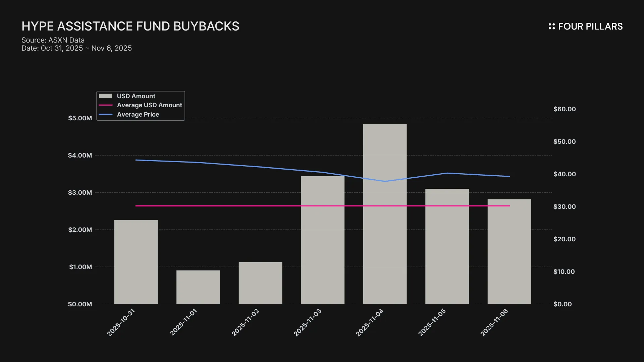Click the USD Amount legend swatch
Image resolution: width=644 pixels, height=362 pixels.
pos(105,96)
